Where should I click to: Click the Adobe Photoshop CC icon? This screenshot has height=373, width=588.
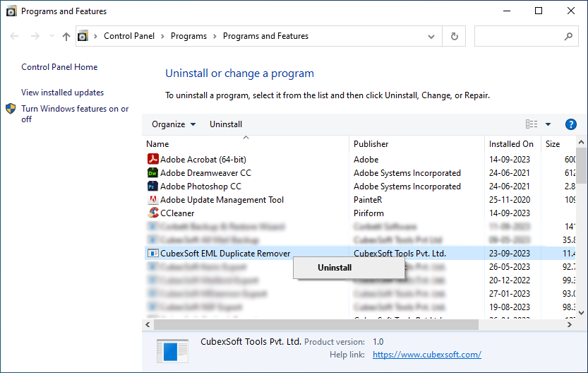point(152,186)
